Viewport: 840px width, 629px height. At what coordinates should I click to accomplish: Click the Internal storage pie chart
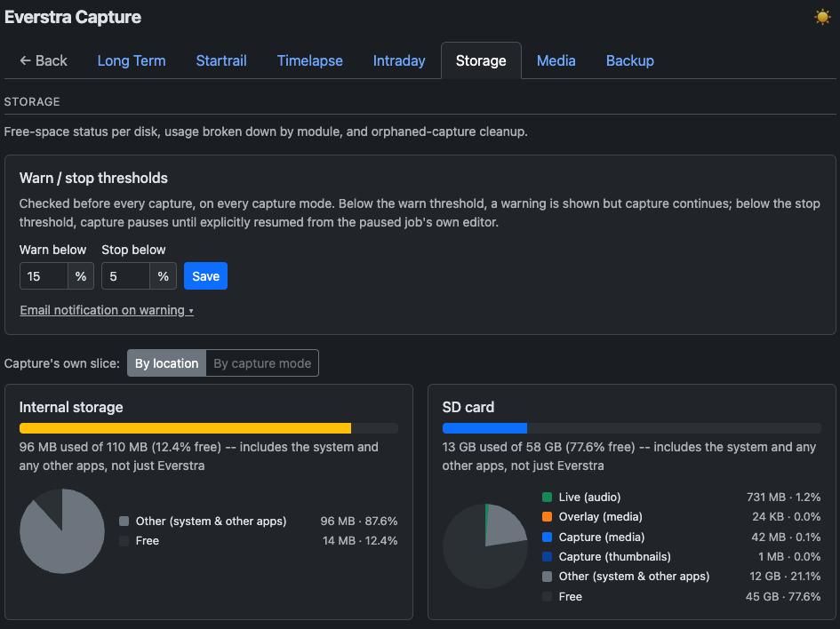pos(62,531)
